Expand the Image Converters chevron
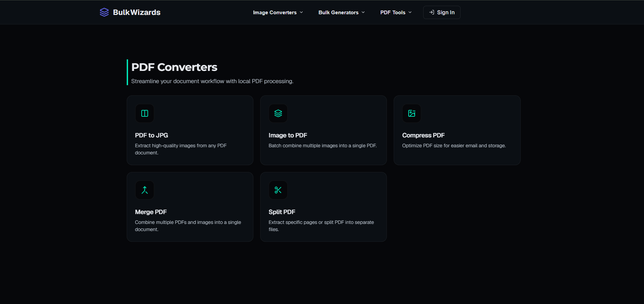The image size is (644, 304). [x=301, y=12]
